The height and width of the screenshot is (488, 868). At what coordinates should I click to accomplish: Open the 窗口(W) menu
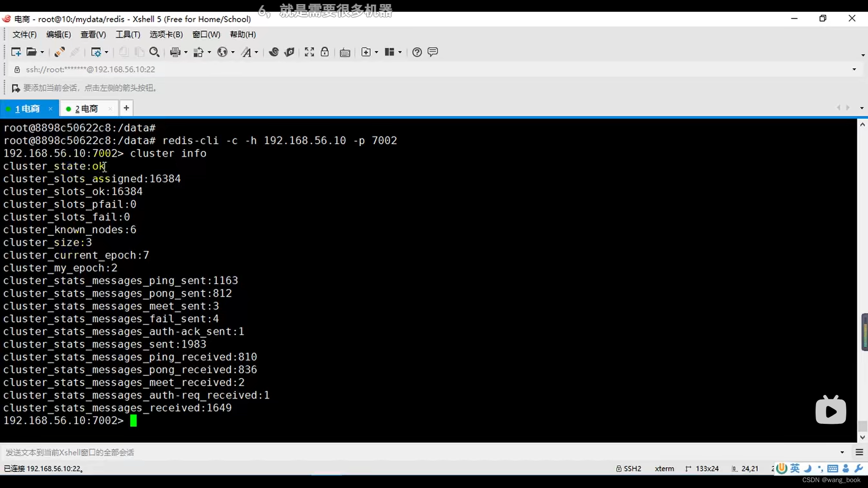(x=206, y=34)
